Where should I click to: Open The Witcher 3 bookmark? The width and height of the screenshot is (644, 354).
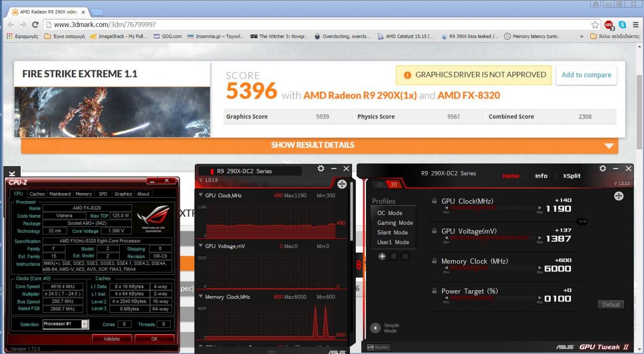280,36
